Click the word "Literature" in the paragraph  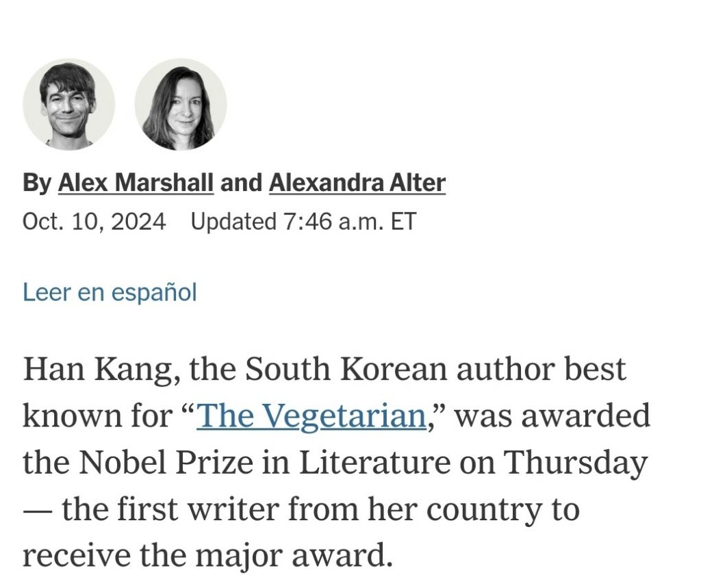[374, 462]
